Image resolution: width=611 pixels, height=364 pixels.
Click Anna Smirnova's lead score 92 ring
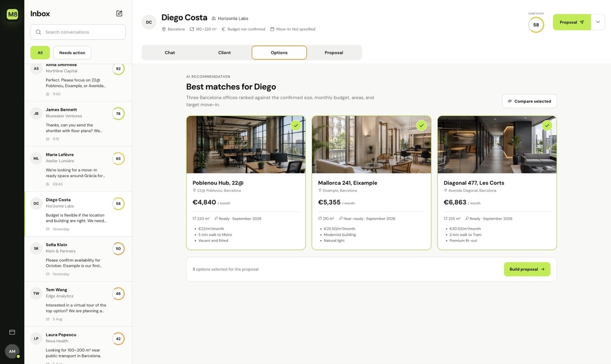(x=118, y=69)
